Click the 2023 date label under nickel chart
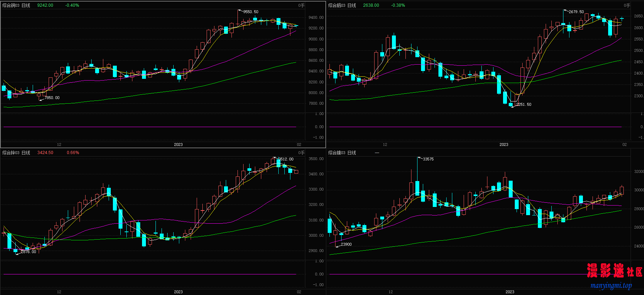This screenshot has height=295, width=644. [x=510, y=292]
